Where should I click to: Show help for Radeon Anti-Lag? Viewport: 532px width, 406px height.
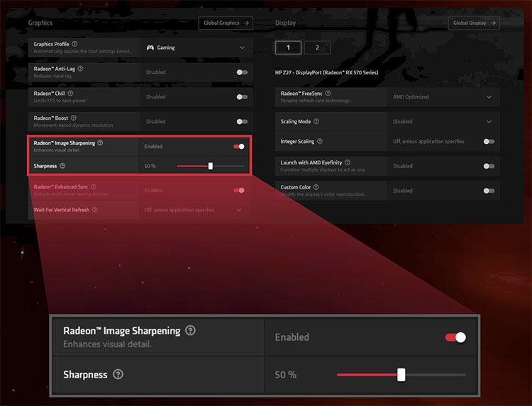[80, 69]
